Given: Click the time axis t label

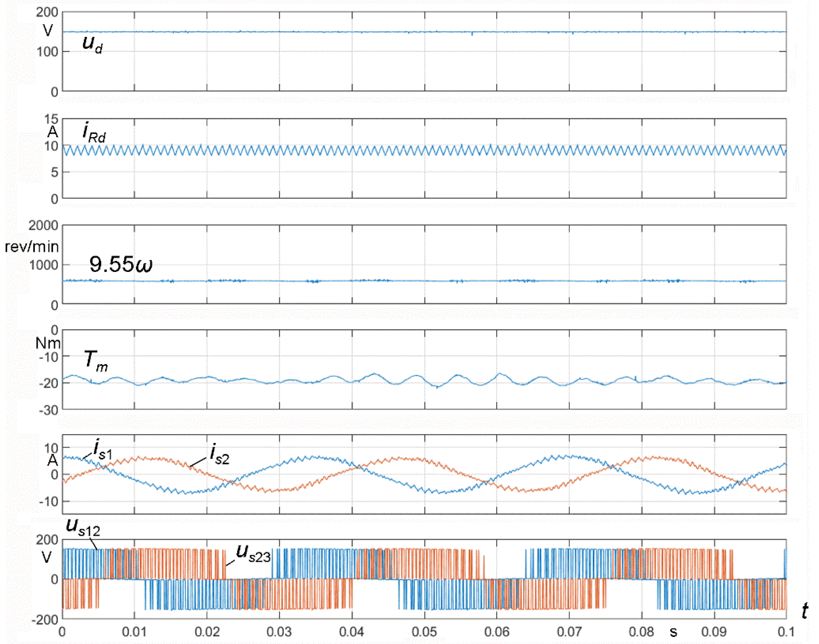Looking at the screenshot, I should coord(805,610).
